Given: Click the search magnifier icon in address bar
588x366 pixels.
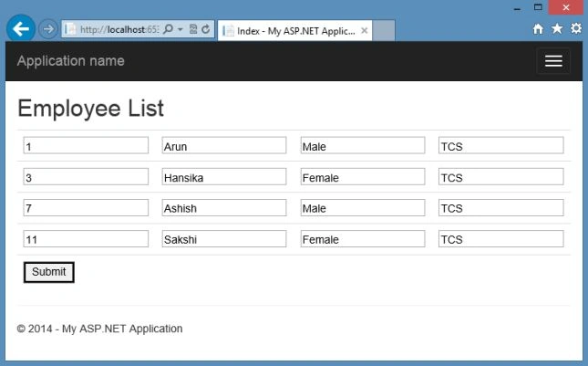Looking at the screenshot, I should tap(169, 29).
